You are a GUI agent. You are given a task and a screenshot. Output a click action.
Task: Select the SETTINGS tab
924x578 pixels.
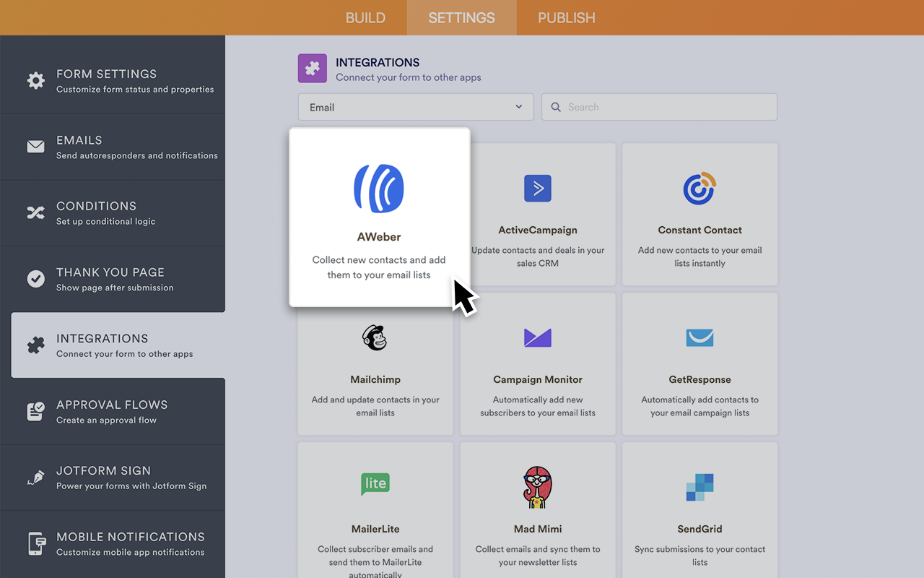click(x=461, y=18)
